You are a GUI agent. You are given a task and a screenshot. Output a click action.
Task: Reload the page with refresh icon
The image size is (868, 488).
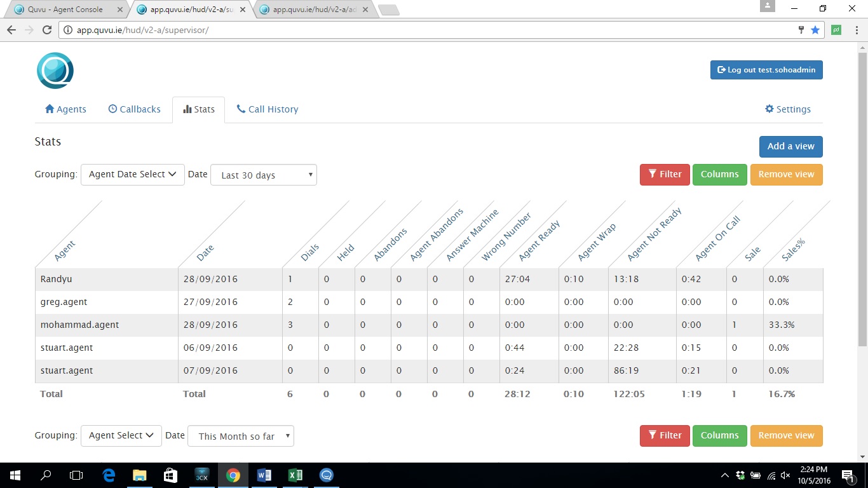pyautogui.click(x=46, y=30)
